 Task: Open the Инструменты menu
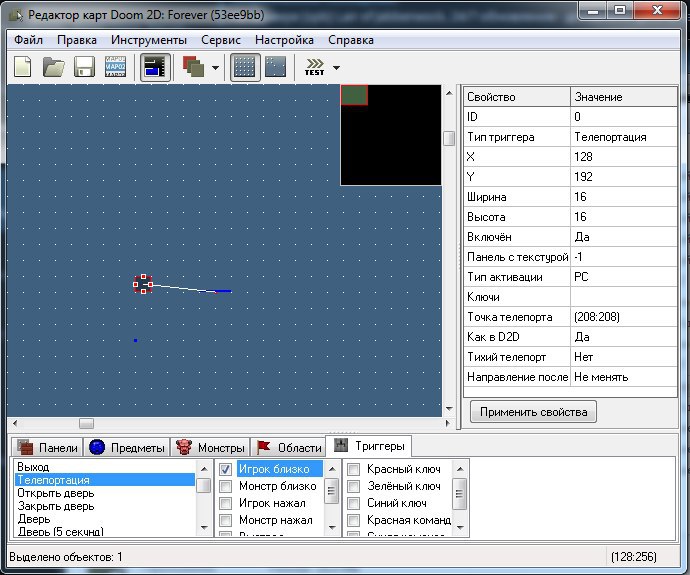tap(149, 40)
